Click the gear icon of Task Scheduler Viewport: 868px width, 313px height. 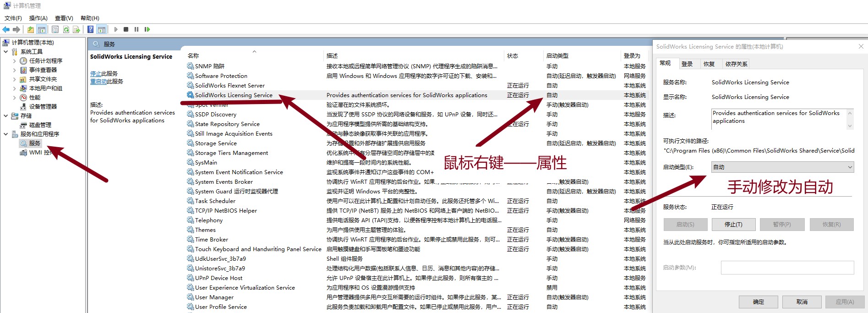pyautogui.click(x=190, y=201)
